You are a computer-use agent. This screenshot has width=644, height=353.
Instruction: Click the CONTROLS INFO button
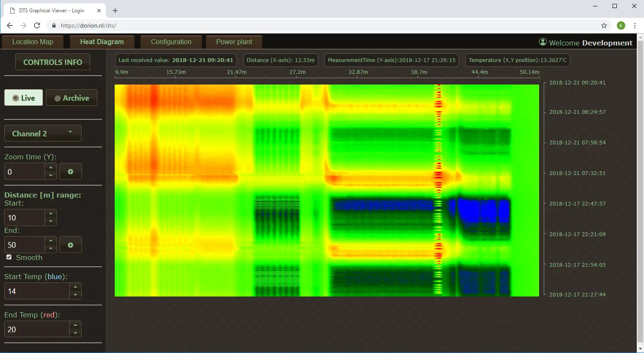click(x=53, y=62)
